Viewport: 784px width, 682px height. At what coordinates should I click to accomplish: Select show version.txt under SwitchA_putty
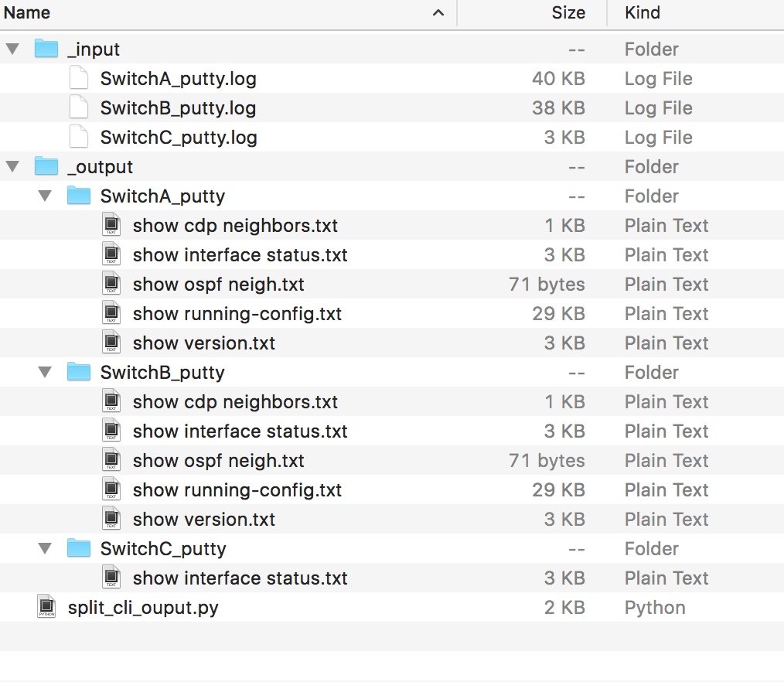(204, 343)
